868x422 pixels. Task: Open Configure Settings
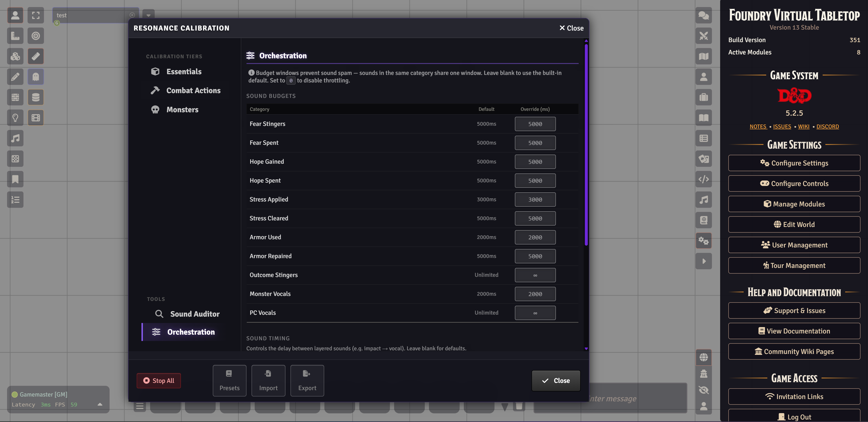coord(794,163)
